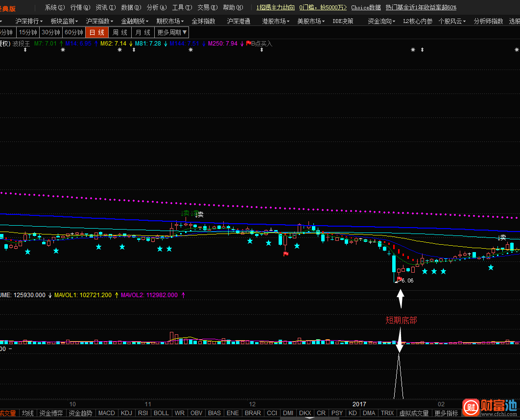Select the BOLL indicator tab
The height and width of the screenshot is (420, 520).
161,413
